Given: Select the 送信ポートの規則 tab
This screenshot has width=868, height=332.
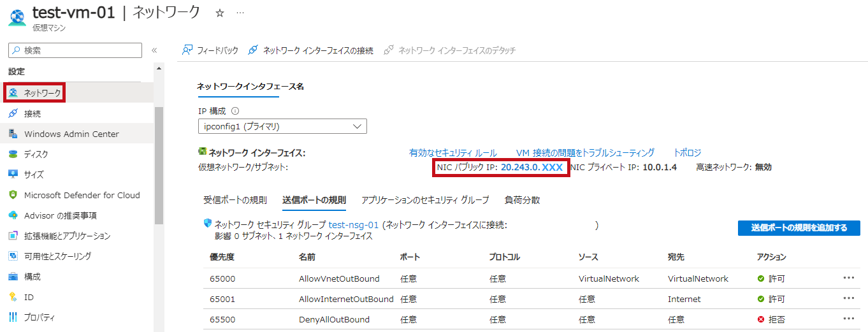Looking at the screenshot, I should (314, 200).
